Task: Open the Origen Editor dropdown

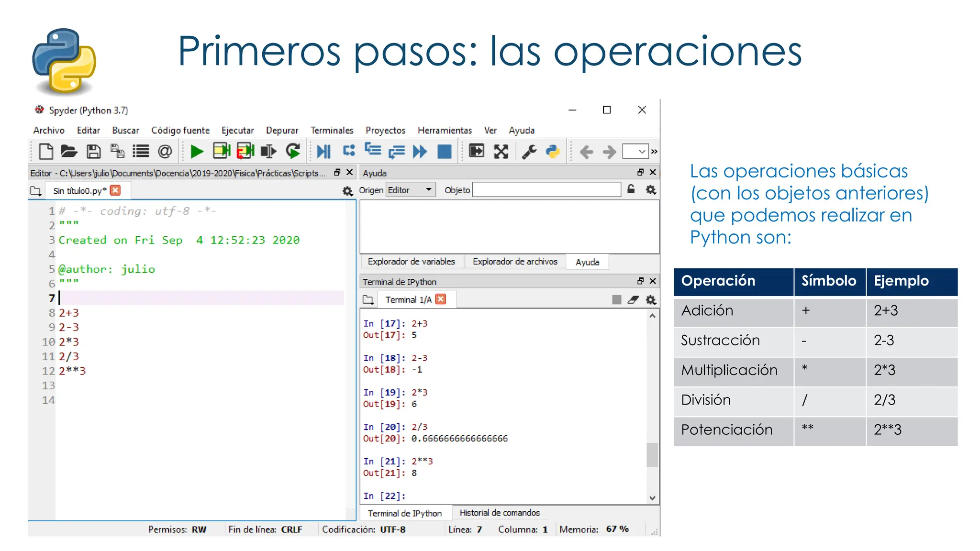Action: tap(410, 190)
